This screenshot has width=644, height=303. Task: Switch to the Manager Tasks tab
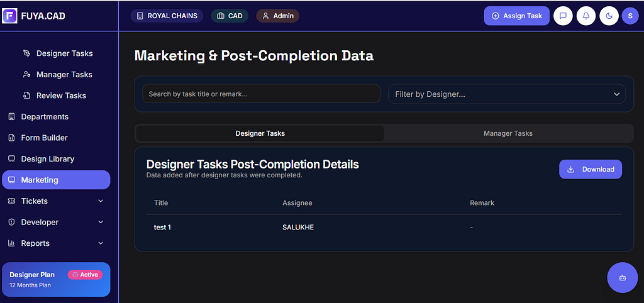pos(508,133)
